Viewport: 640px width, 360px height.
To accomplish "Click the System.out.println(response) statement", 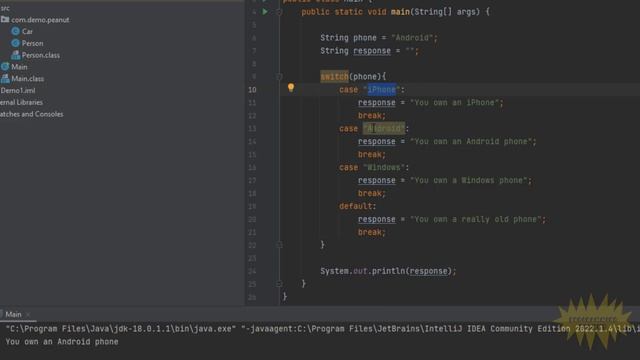I will [x=388, y=271].
